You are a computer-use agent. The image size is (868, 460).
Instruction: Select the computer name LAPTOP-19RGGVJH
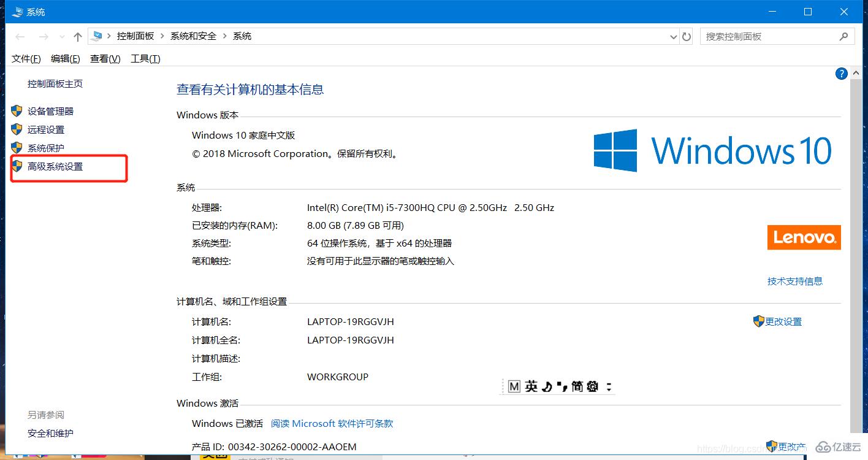click(351, 321)
